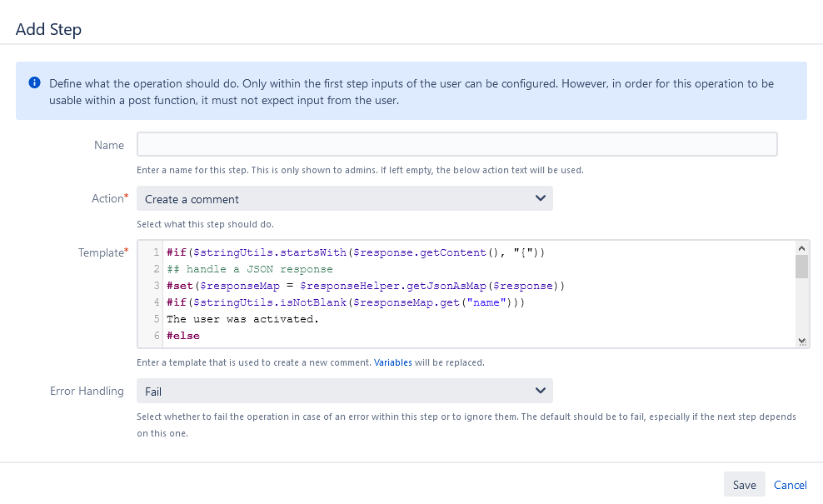Image resolution: width=823 pixels, height=504 pixels.
Task: Click the template editor scroll up arrow
Action: pyautogui.click(x=801, y=247)
